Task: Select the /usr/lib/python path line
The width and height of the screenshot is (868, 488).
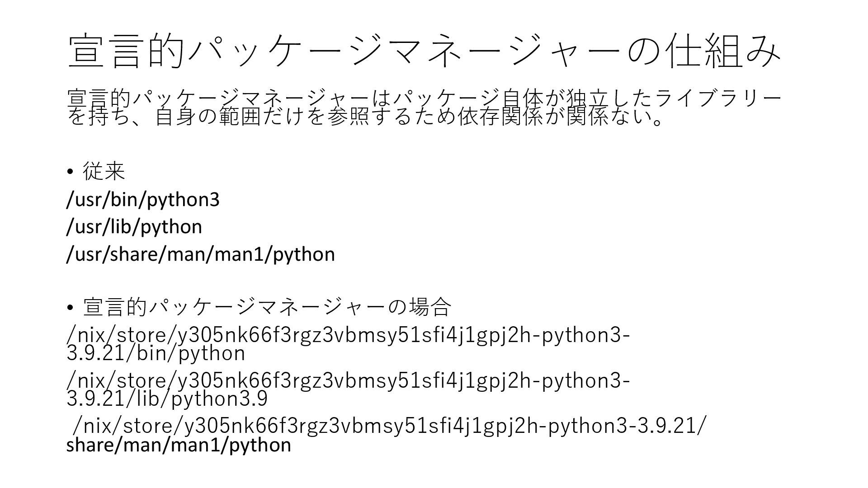Action: click(x=134, y=226)
